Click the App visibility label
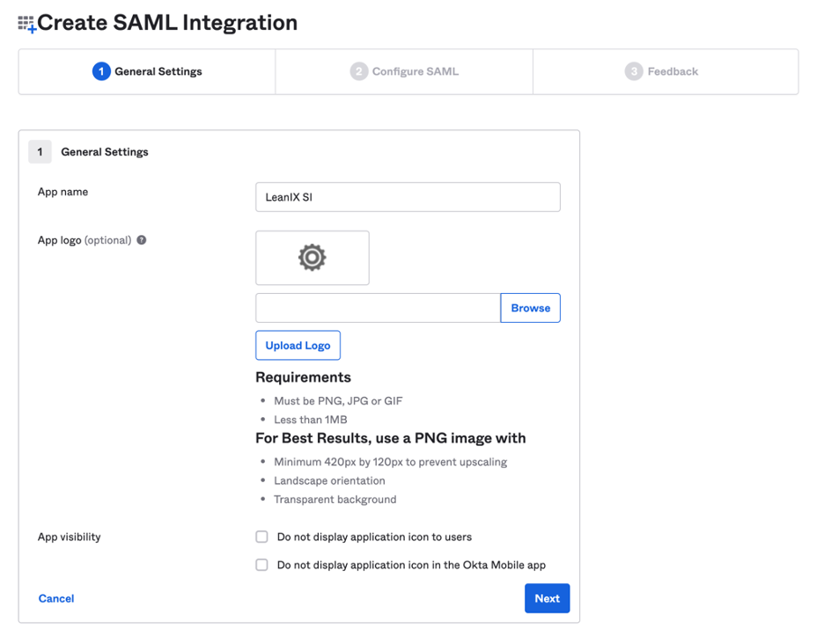 70,537
